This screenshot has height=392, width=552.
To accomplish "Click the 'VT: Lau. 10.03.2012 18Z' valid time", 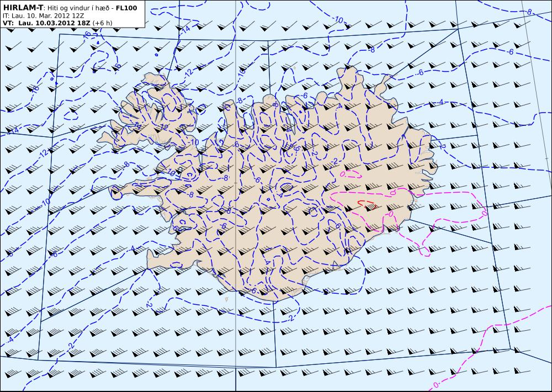I will tap(46, 23).
